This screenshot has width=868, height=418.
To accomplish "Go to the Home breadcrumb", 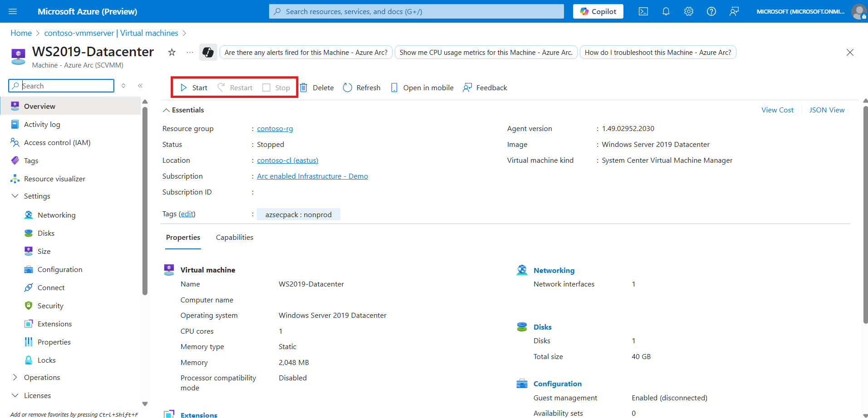I will pos(21,33).
